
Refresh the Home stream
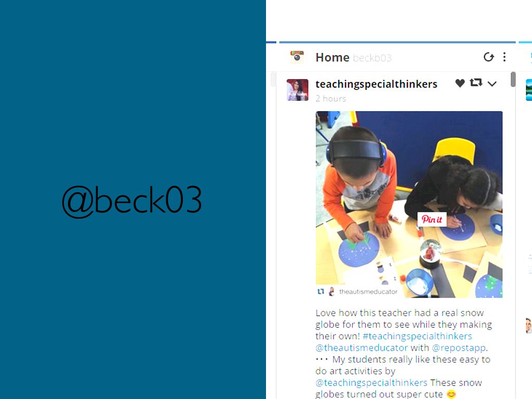click(488, 57)
